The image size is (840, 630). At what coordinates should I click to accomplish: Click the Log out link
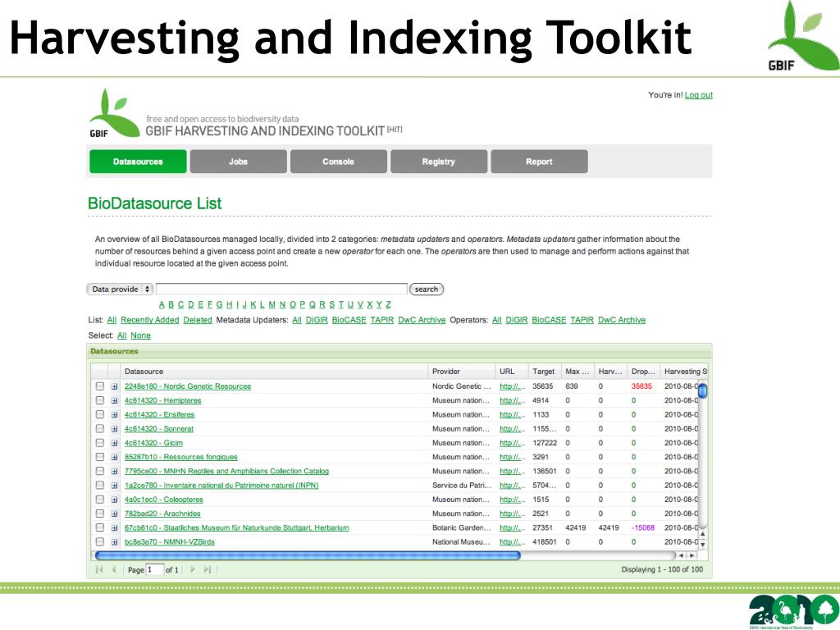699,95
